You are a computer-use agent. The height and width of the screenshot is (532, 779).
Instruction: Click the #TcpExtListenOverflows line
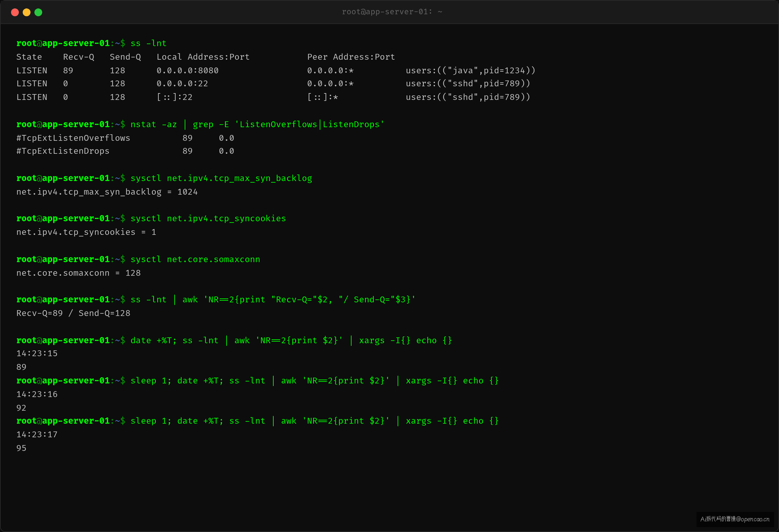[125, 138]
